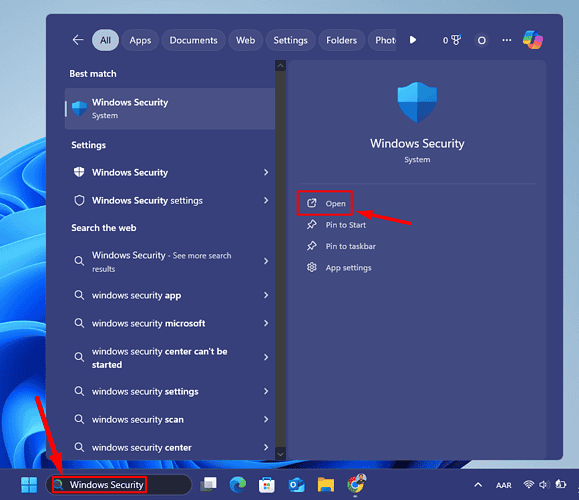
Task: Click scrollbar up arrow in results list
Action: [x=280, y=66]
